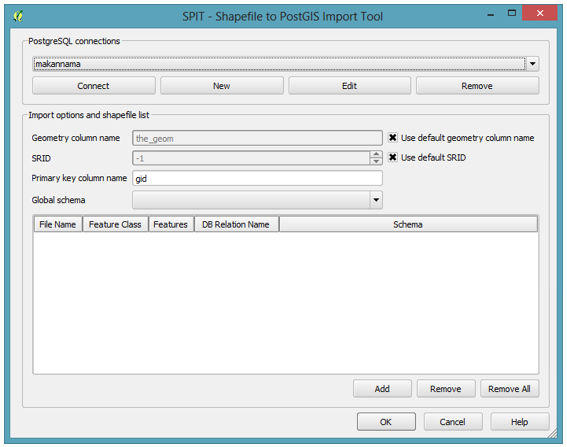Viewport: 567px width, 447px height.
Task: Click the window resize grip corner
Action: (553, 434)
